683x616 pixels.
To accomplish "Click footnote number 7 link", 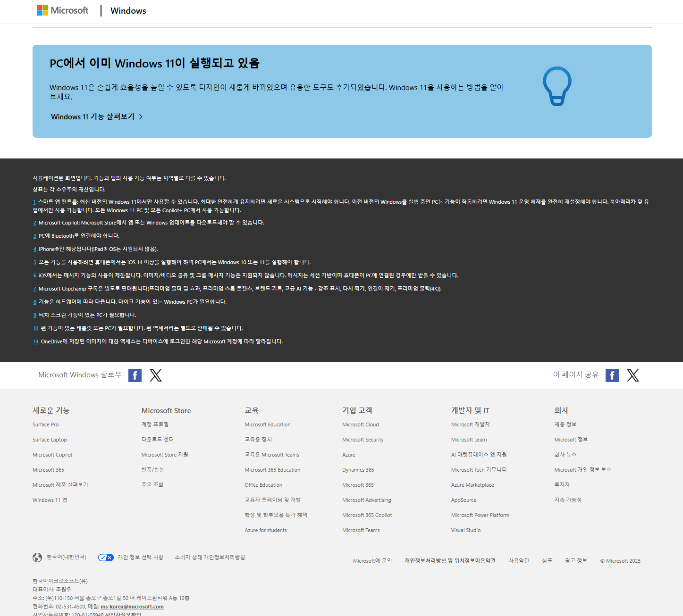I will coord(34,289).
